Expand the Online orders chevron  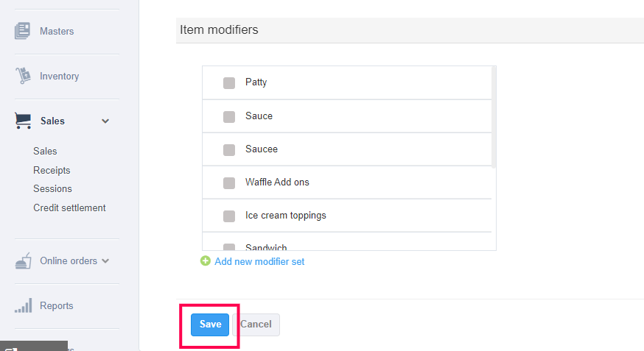[x=105, y=260]
